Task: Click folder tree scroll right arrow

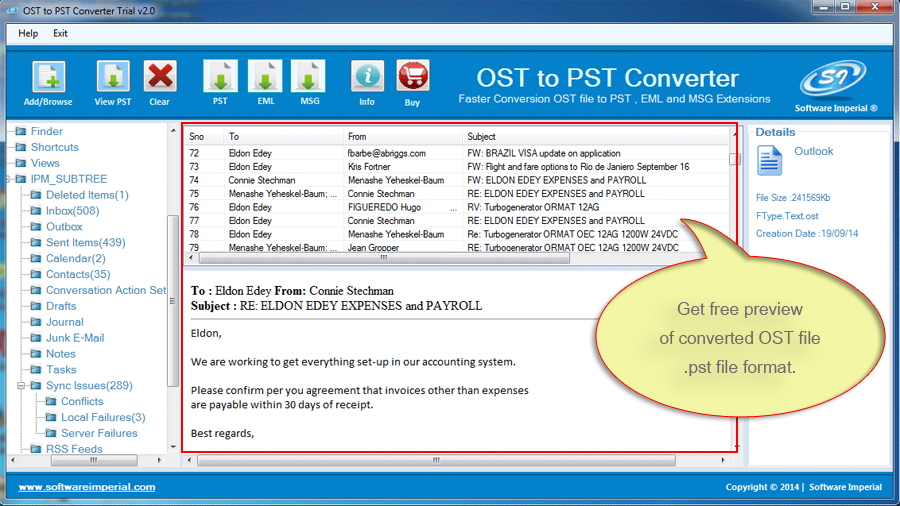Action: point(160,460)
